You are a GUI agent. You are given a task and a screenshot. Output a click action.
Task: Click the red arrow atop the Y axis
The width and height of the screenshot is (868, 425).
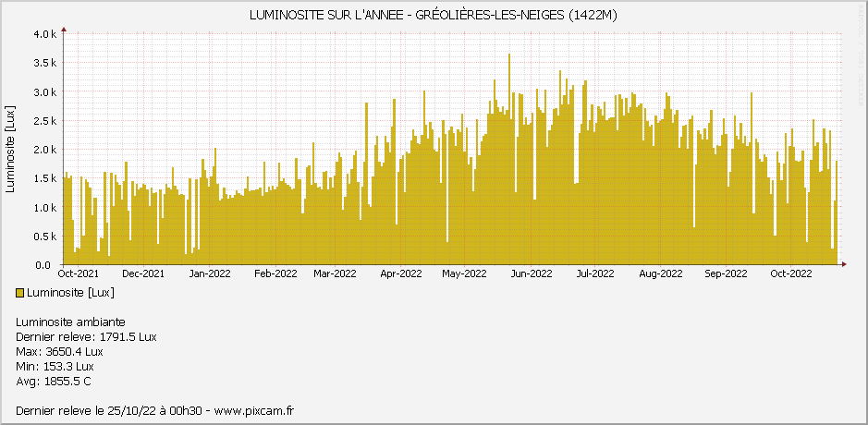(x=64, y=30)
